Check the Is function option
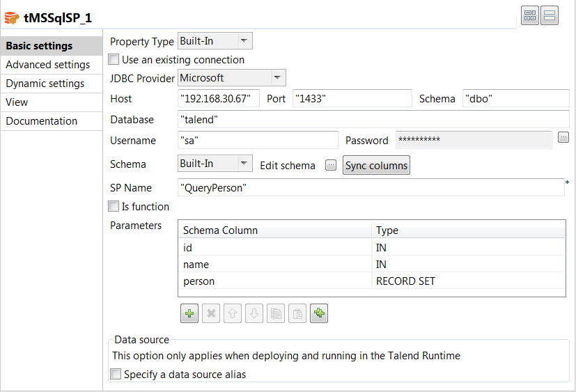Viewport: 576px width, 392px height. coord(114,206)
